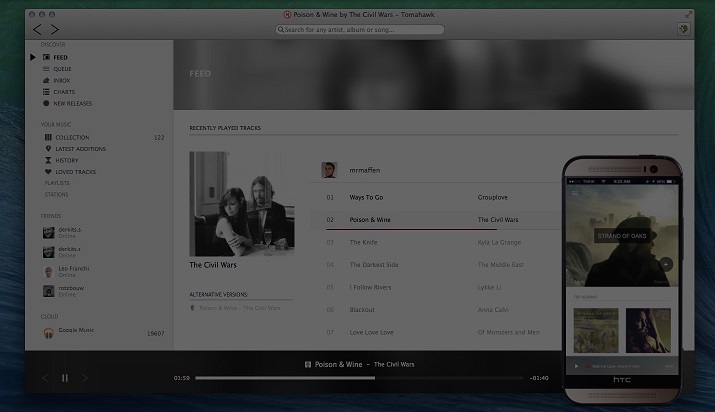Select track 02 Poison & Wine in list
This screenshot has width=715, height=412.
[370, 220]
